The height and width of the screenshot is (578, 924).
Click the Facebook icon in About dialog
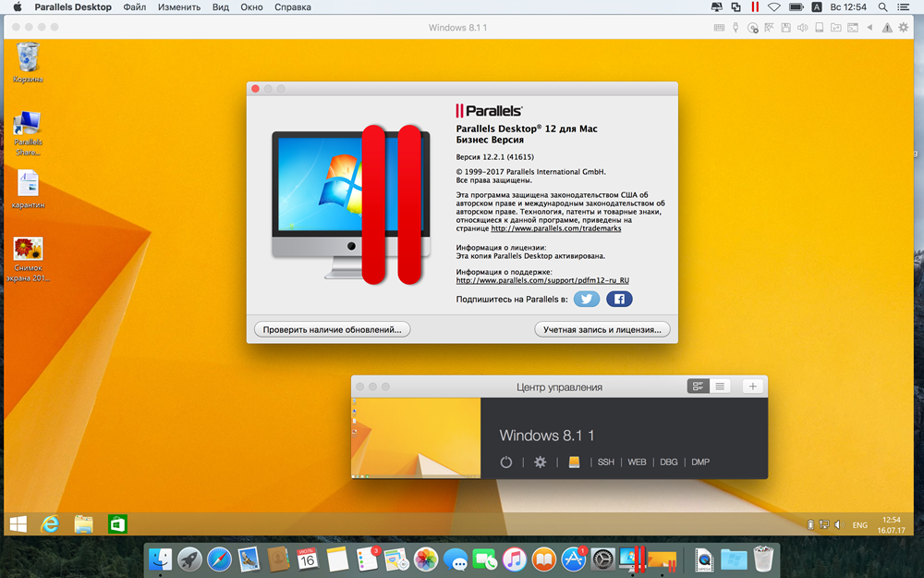point(619,299)
